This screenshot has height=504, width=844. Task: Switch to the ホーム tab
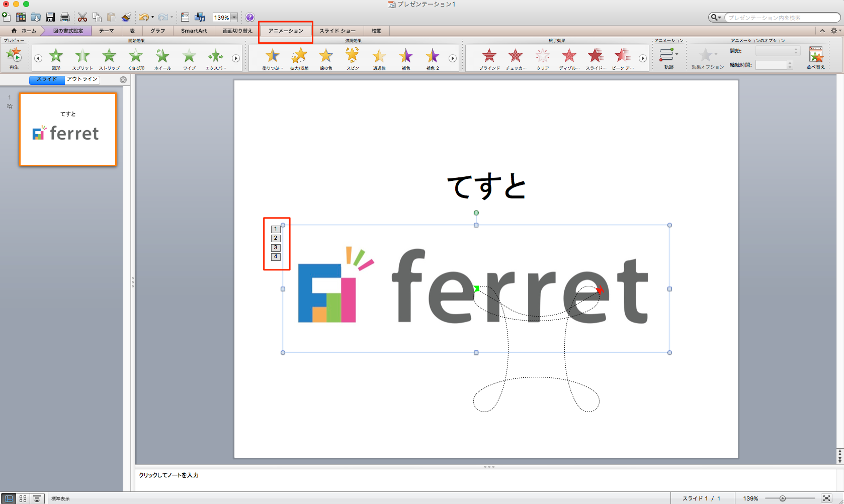click(24, 31)
